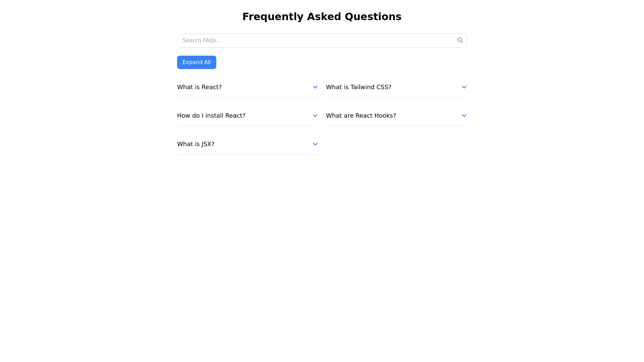
Task: Click the chevron beside "What is Tailwind CSS?"
Action: (x=464, y=87)
